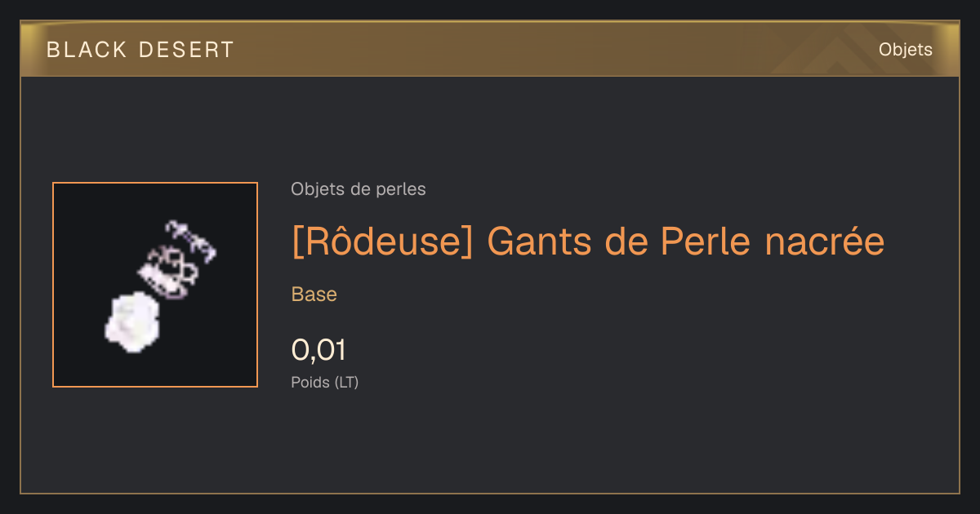
Task: Click the ornate cuff in the icon
Action: click(x=170, y=272)
